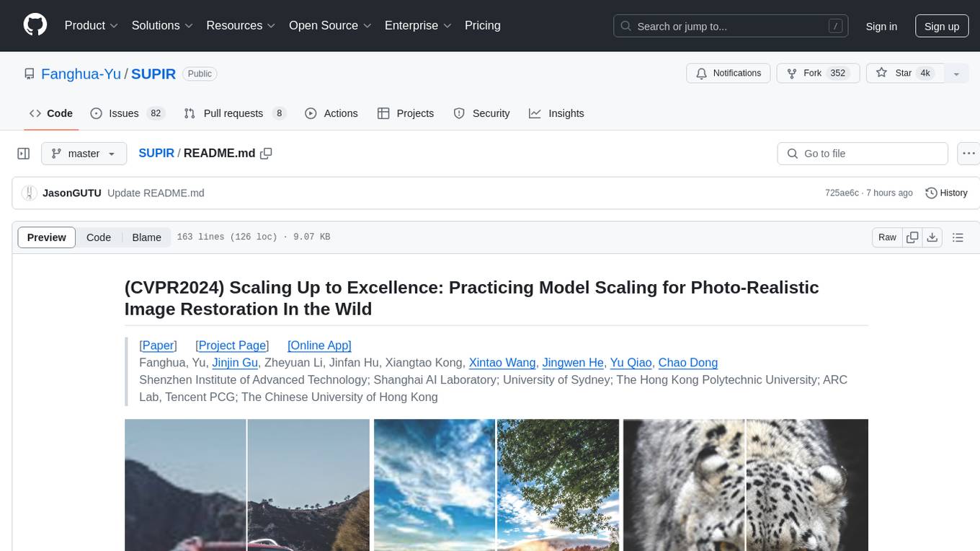Open the Paper link
Image resolution: width=980 pixels, height=551 pixels.
pos(158,345)
